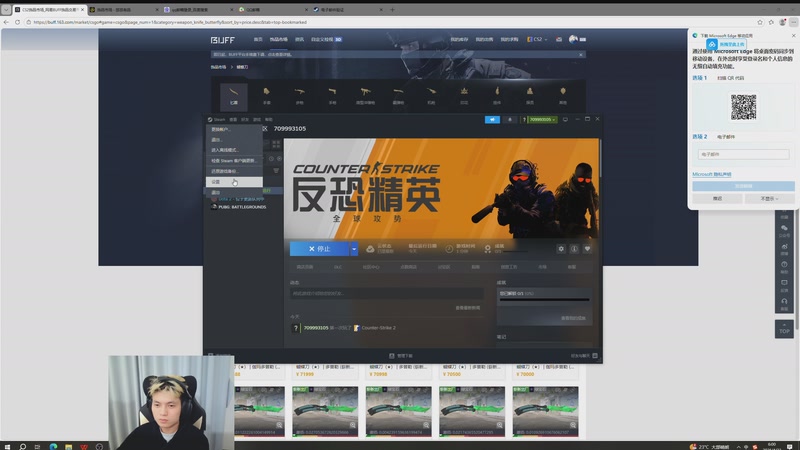Open BUFF home nav link

(258, 39)
